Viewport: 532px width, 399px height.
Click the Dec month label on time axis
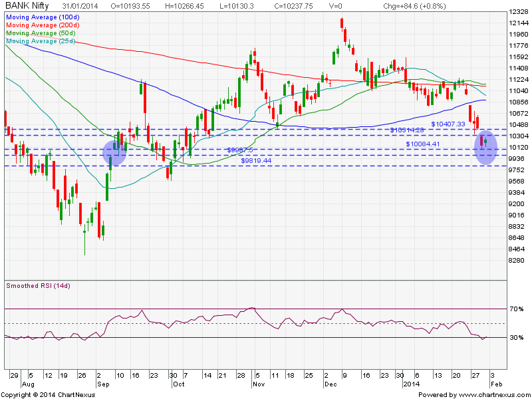(x=331, y=384)
